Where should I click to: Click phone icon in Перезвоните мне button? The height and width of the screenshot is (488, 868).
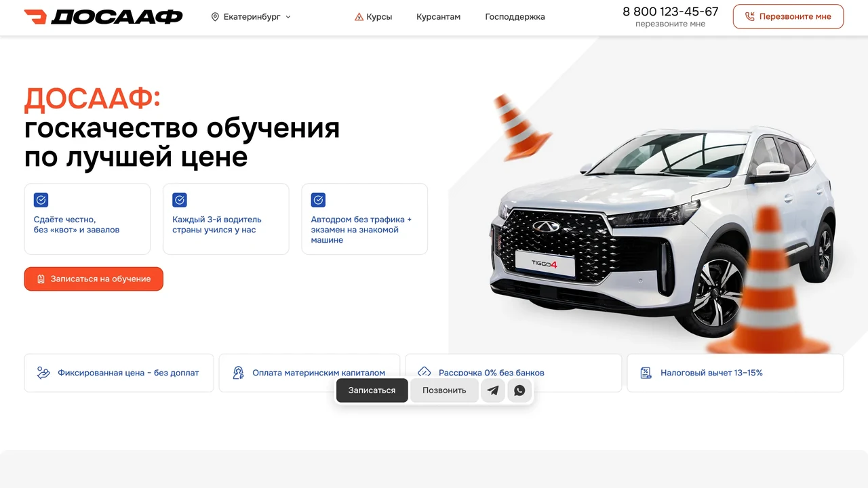(x=749, y=17)
